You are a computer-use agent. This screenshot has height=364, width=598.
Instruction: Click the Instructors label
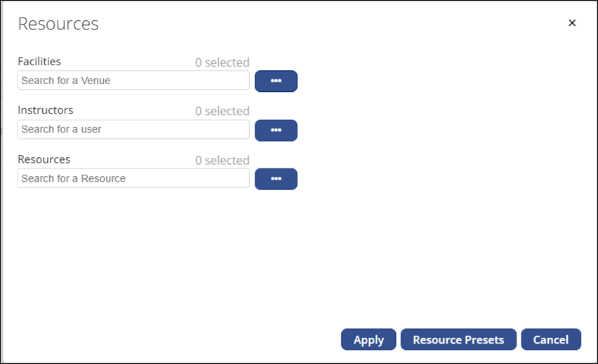tap(46, 110)
